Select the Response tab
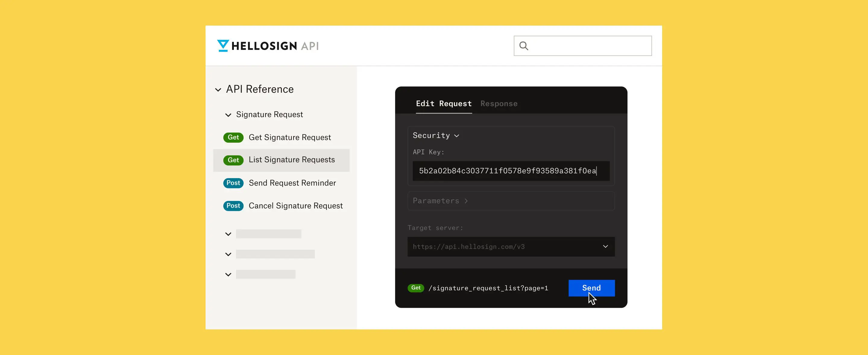 coord(499,103)
